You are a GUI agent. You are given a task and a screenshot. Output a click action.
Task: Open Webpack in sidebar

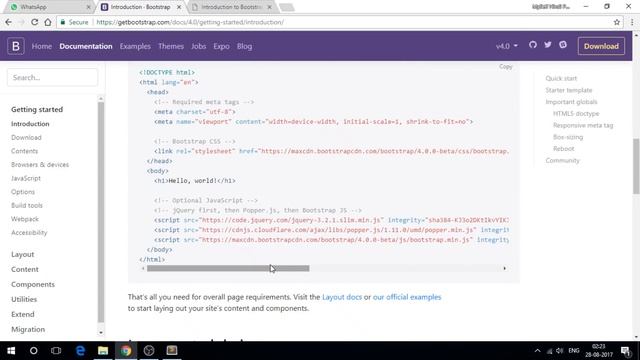tap(25, 219)
